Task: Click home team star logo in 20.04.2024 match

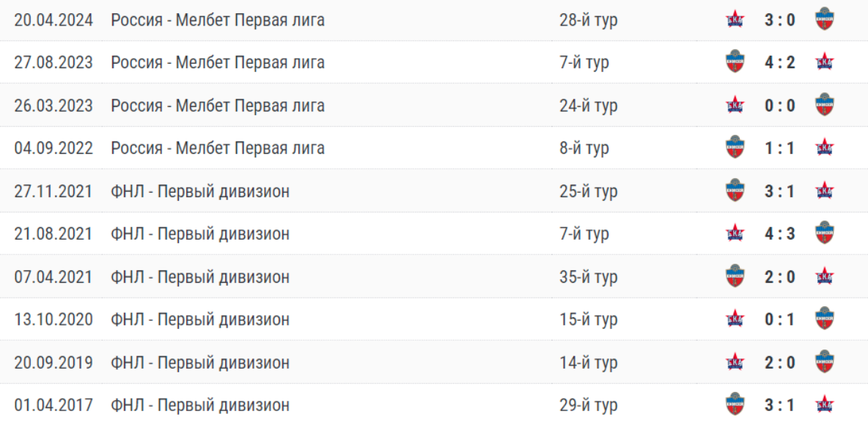Action: [735, 20]
